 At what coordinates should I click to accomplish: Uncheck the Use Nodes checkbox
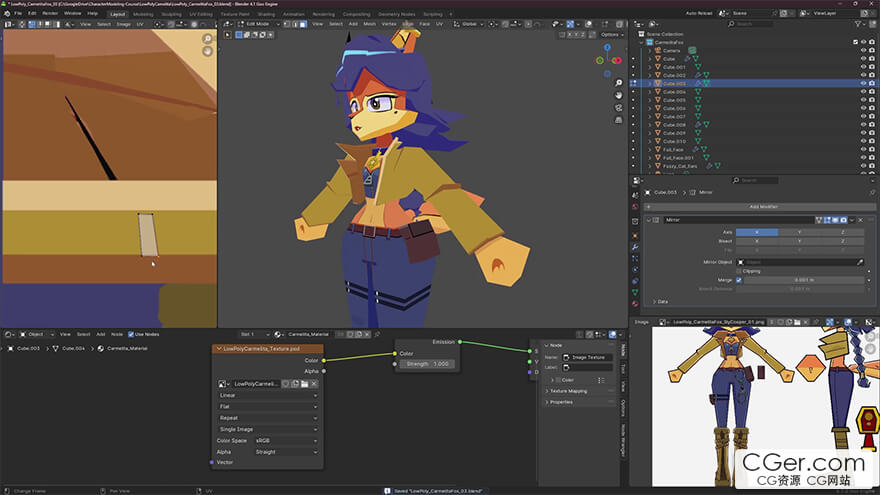click(x=131, y=334)
